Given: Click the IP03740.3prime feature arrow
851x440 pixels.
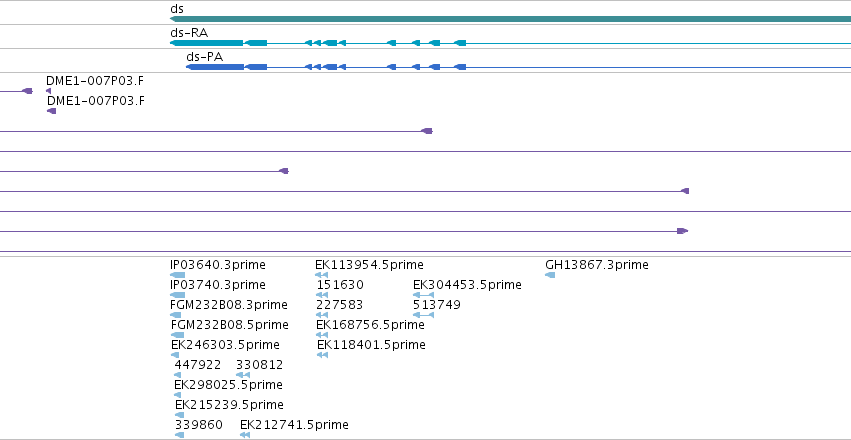Looking at the screenshot, I should (x=177, y=295).
